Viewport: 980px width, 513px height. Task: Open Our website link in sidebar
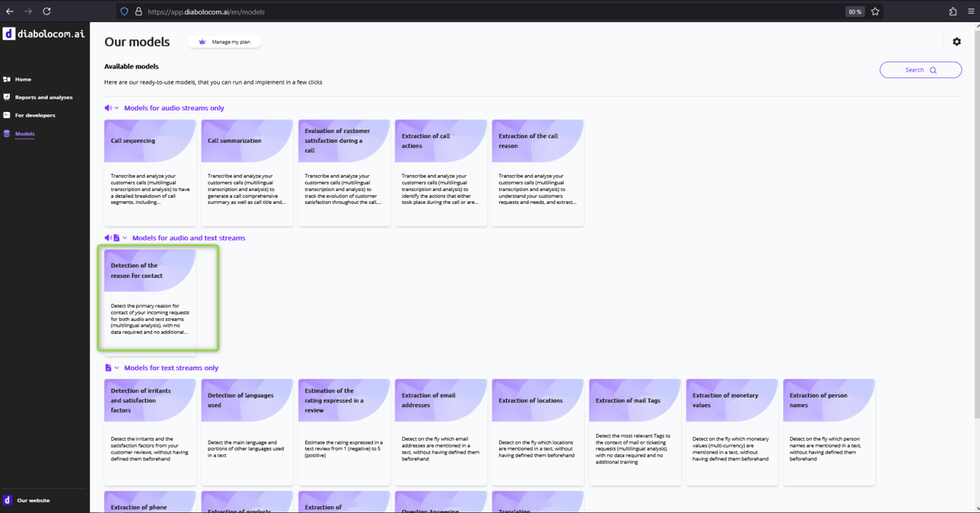tap(33, 500)
